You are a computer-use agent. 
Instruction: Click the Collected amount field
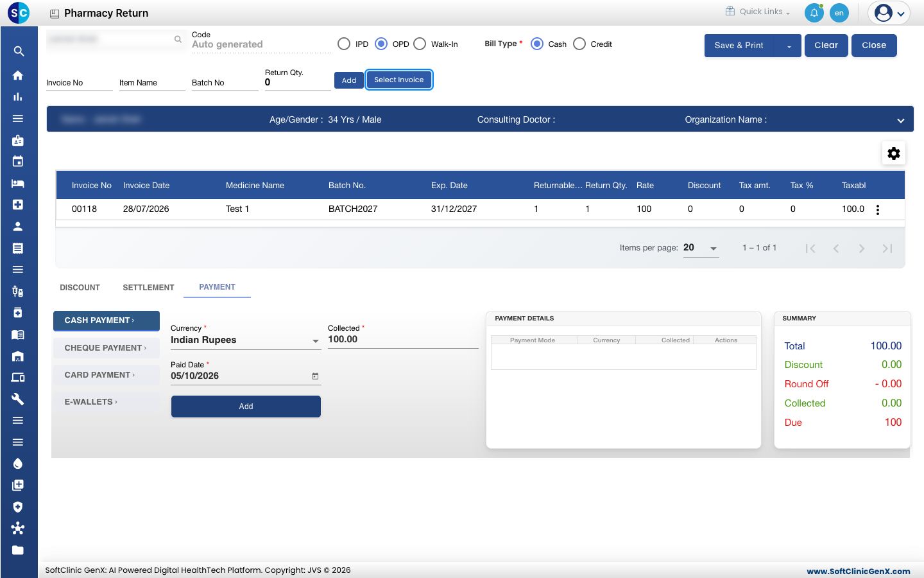403,340
